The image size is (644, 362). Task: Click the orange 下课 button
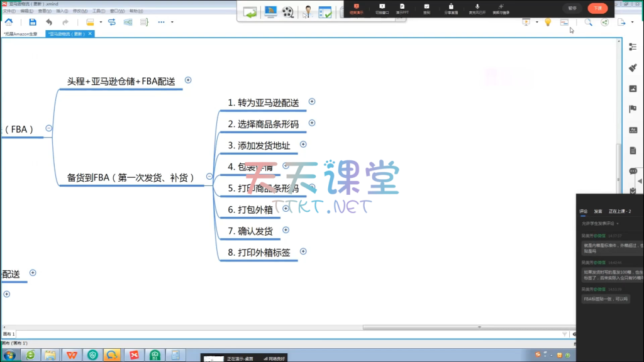597,8
